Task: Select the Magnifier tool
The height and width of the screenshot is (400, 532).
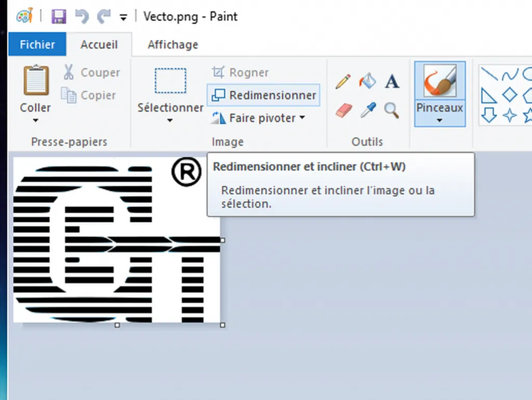Action: tap(392, 111)
